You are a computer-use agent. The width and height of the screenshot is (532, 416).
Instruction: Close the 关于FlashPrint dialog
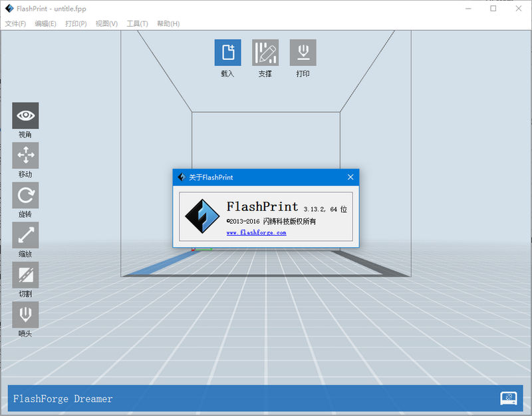pyautogui.click(x=350, y=177)
